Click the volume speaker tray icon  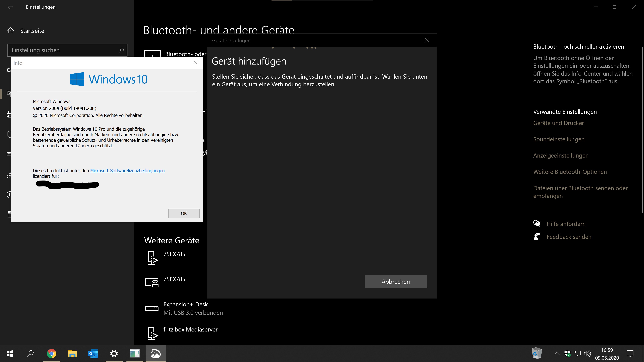point(587,353)
